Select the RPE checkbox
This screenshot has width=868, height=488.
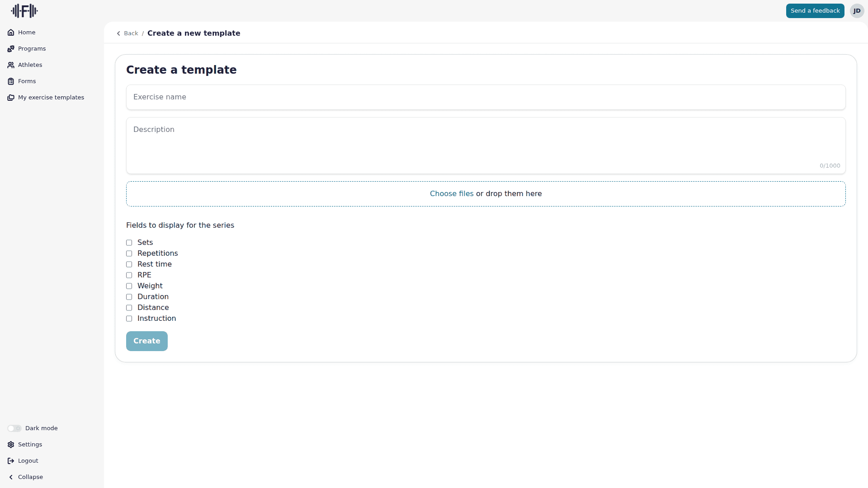pyautogui.click(x=129, y=275)
